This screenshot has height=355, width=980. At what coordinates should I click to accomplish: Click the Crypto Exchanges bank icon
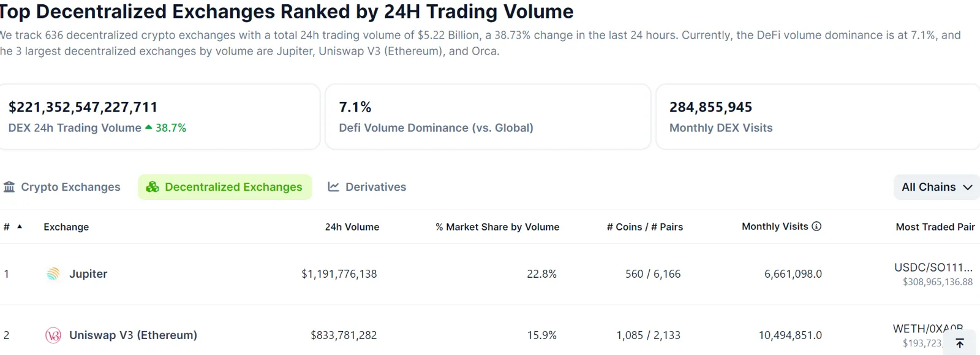point(9,187)
